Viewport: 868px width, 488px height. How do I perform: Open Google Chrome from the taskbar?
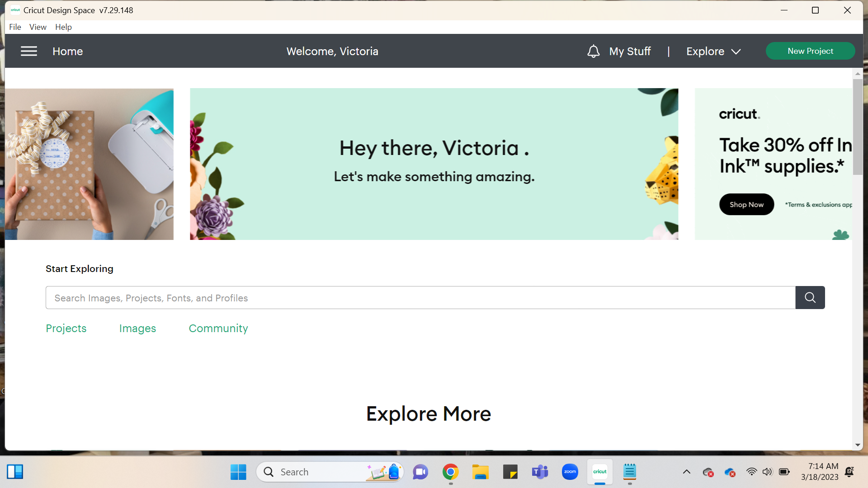(x=450, y=471)
